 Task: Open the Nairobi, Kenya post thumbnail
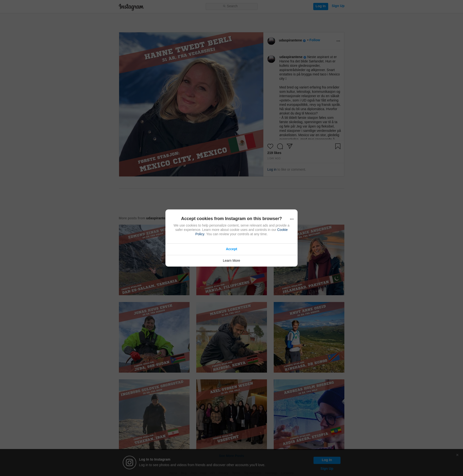(231, 337)
